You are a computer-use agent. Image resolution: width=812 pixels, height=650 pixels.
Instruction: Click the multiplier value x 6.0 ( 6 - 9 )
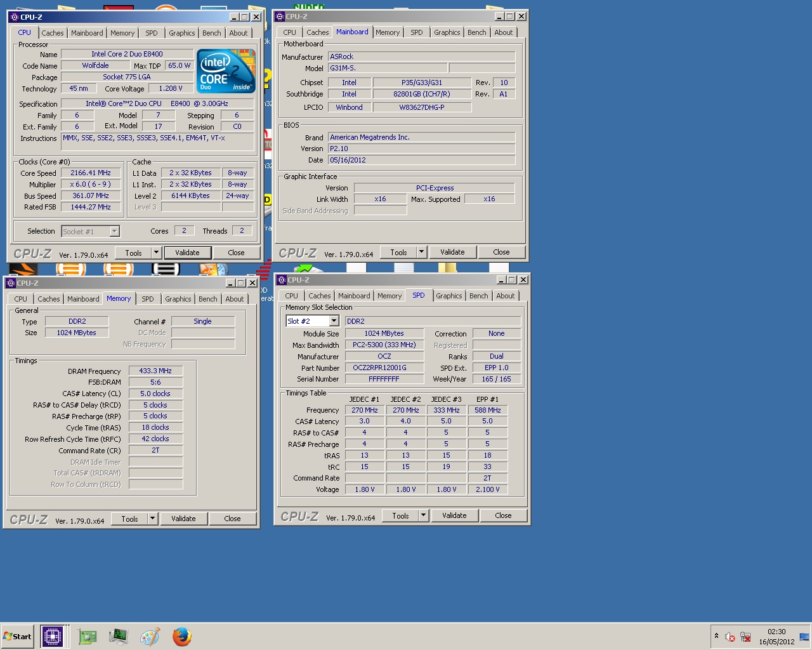click(x=91, y=184)
